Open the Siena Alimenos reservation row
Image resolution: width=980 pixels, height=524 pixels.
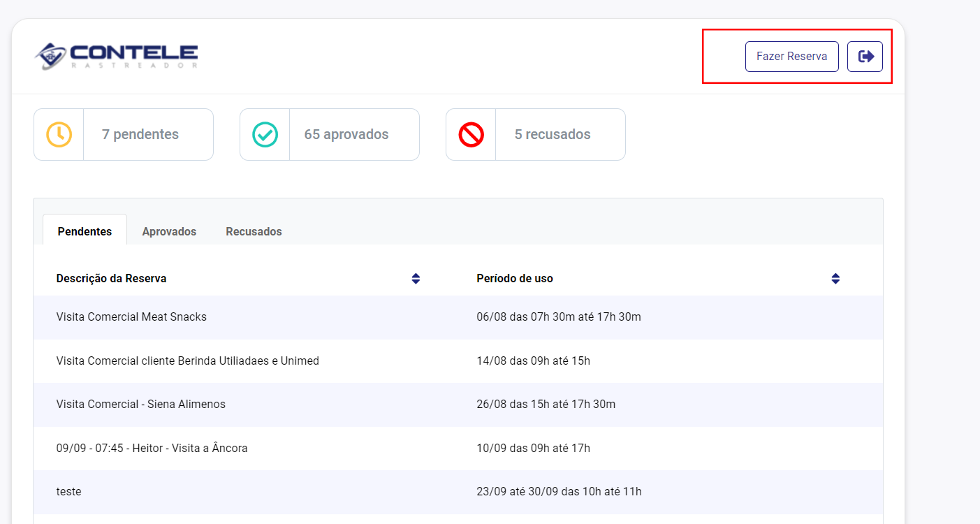pos(140,405)
